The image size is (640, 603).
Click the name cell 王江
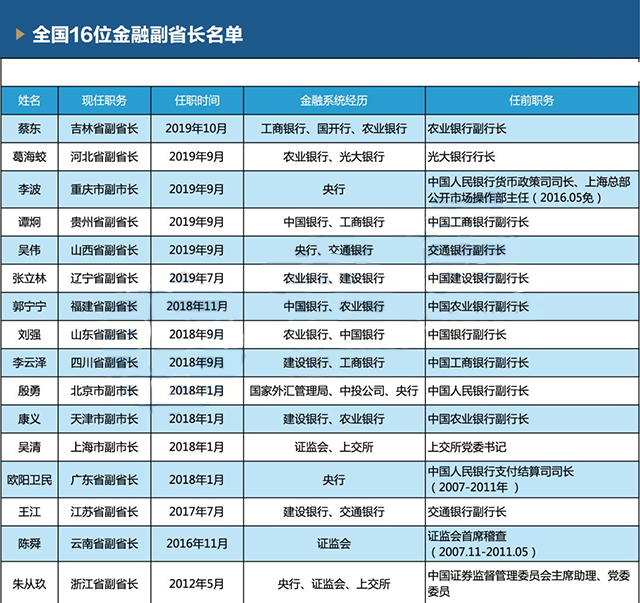29,512
